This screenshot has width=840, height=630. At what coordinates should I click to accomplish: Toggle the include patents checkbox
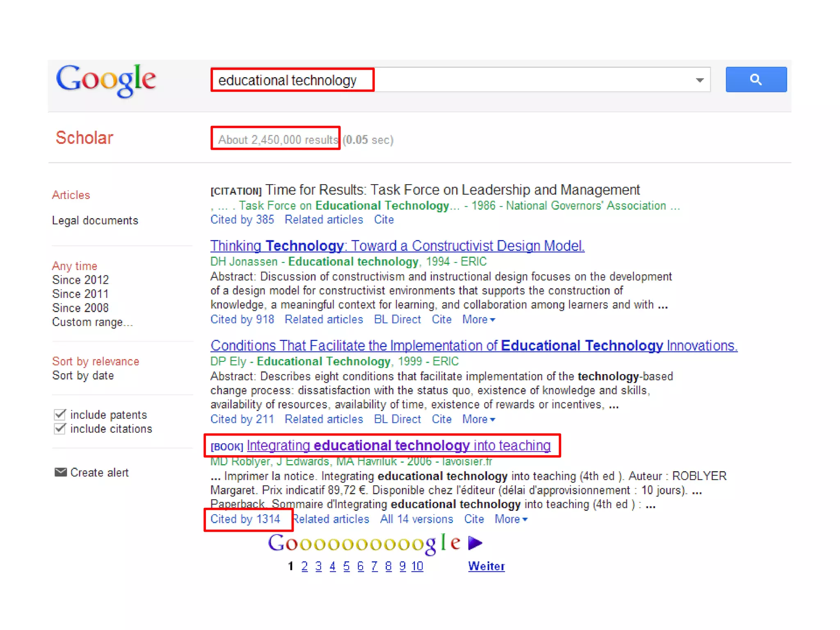coord(60,414)
